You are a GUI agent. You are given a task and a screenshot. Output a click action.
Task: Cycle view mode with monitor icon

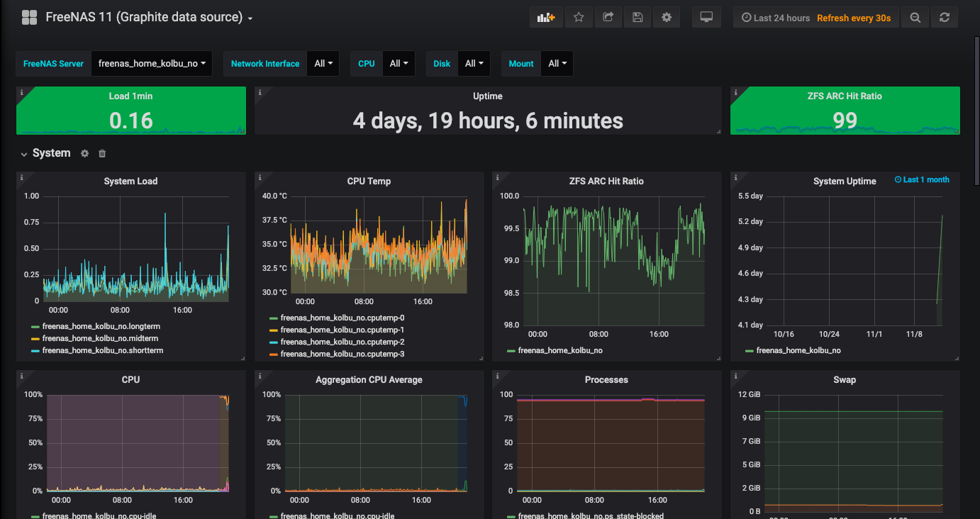tap(706, 18)
